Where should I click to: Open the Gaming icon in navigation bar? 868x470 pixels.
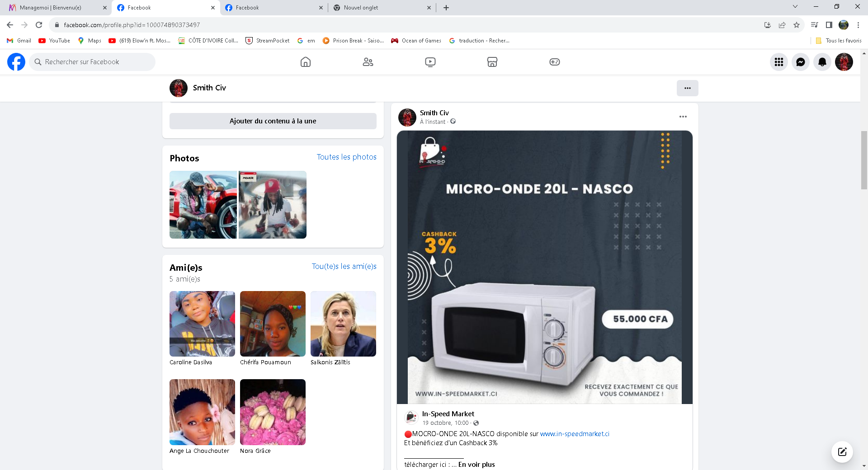coord(555,62)
